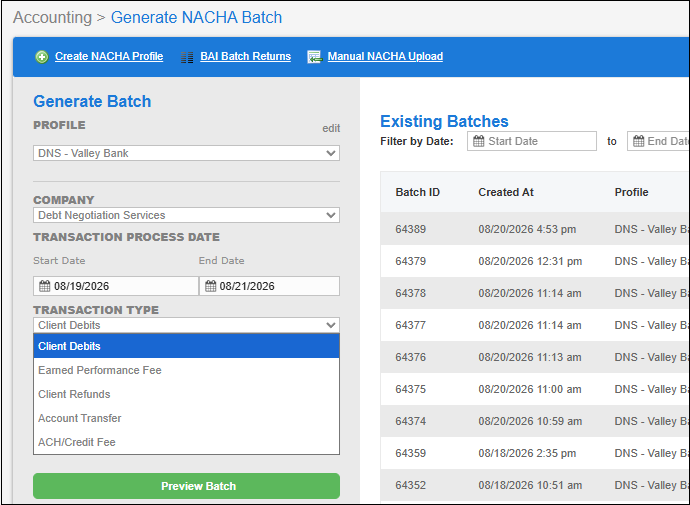
Task: Click created time 08/20/2026 11:00 am
Action: (530, 389)
